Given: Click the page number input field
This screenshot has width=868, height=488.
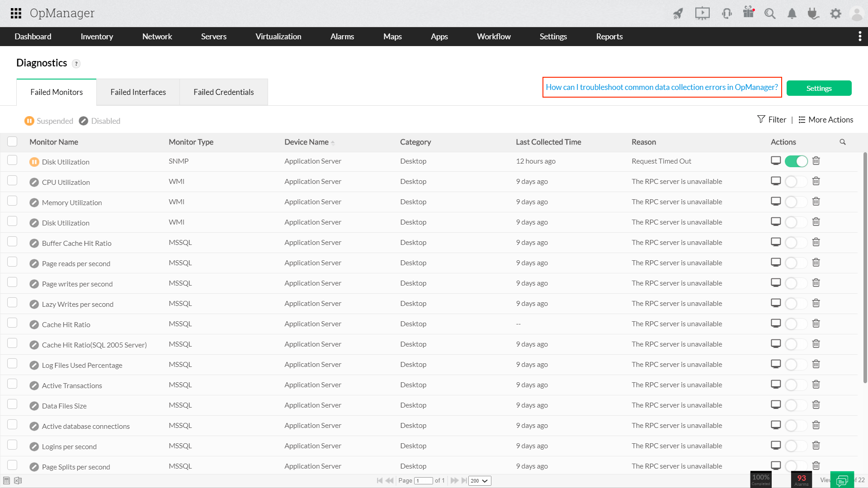Looking at the screenshot, I should (x=424, y=481).
